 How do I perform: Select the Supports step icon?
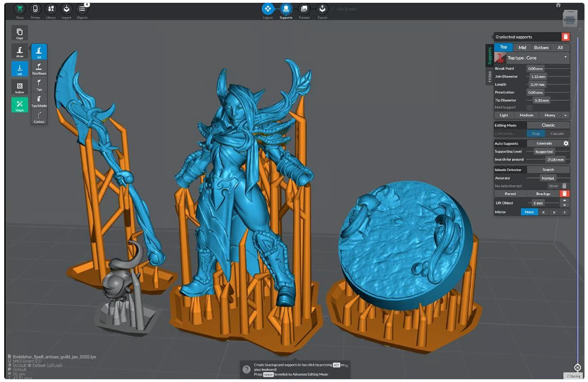285,9
